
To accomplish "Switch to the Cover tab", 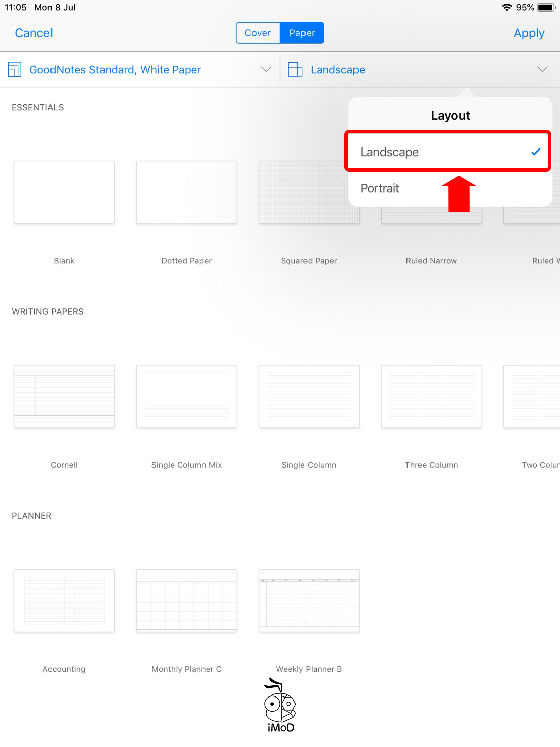I will click(x=258, y=33).
